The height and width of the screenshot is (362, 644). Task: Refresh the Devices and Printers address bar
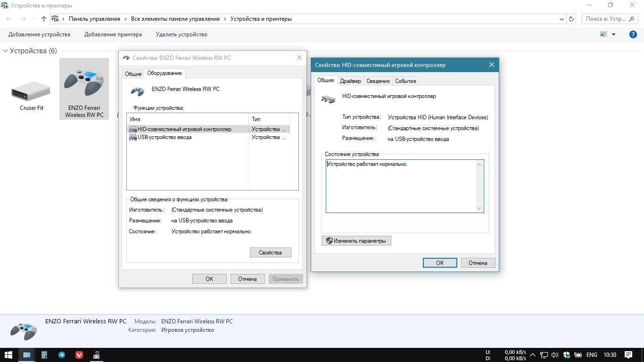click(571, 19)
